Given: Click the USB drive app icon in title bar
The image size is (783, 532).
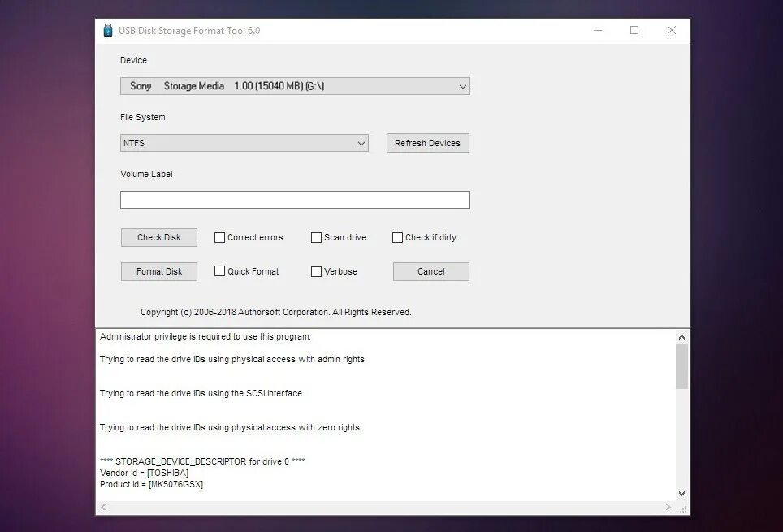Looking at the screenshot, I should (x=108, y=31).
